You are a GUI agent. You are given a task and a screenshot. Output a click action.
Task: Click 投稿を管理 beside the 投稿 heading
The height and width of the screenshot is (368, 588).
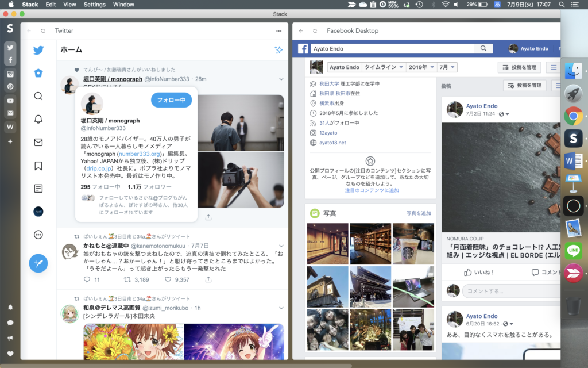[x=525, y=85]
